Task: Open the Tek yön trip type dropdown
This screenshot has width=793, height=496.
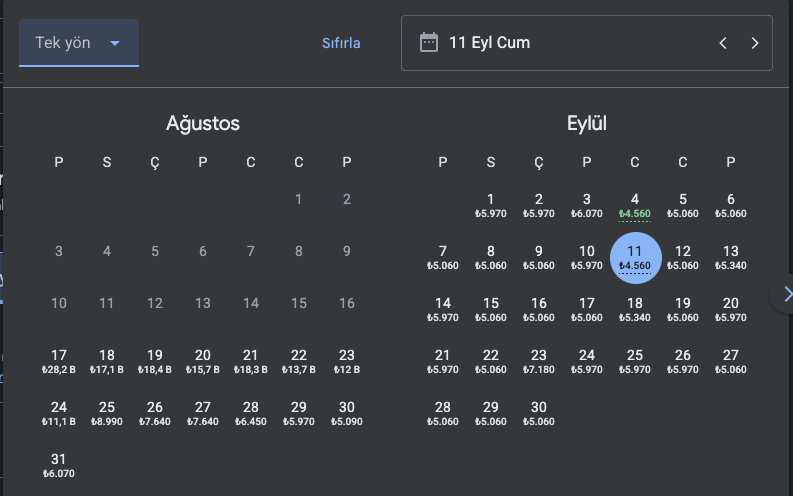Action: [79, 43]
